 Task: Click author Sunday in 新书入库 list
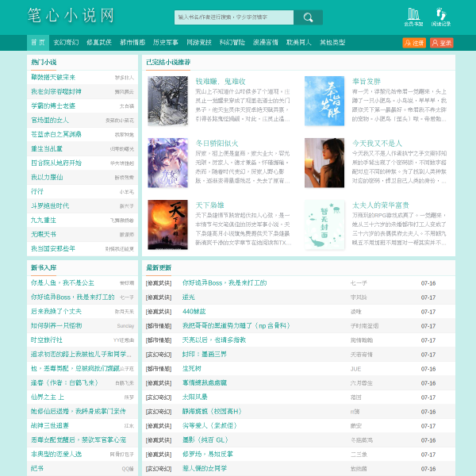[125, 326]
